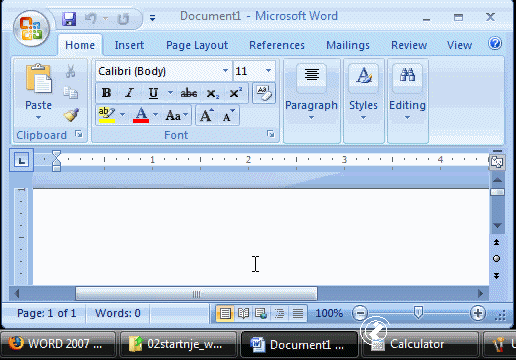Shrink font size with the small A
The image size is (516, 360).
pos(228,115)
